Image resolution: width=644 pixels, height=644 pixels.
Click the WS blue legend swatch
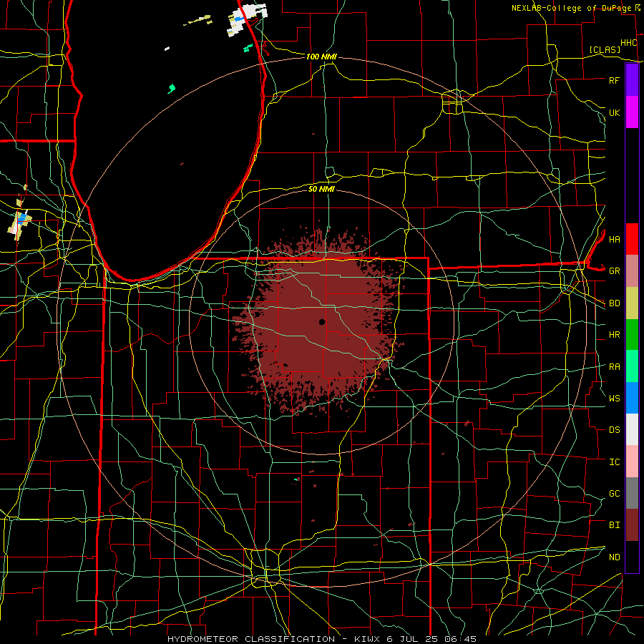pyautogui.click(x=632, y=398)
